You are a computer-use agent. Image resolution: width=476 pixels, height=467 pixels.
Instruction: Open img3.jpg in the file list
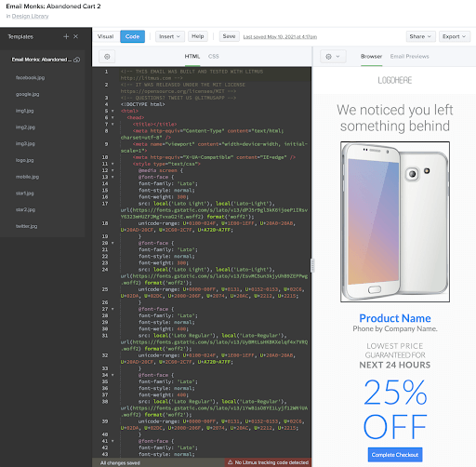[25, 143]
